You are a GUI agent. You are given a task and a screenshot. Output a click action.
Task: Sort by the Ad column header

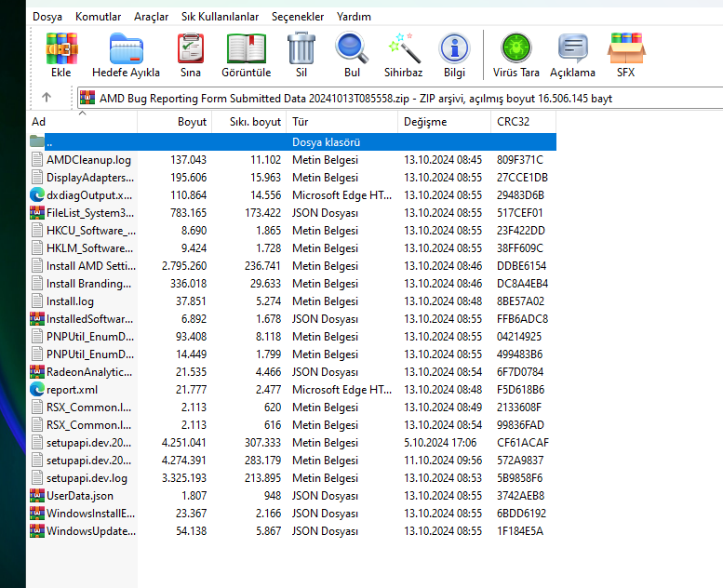coord(82,122)
